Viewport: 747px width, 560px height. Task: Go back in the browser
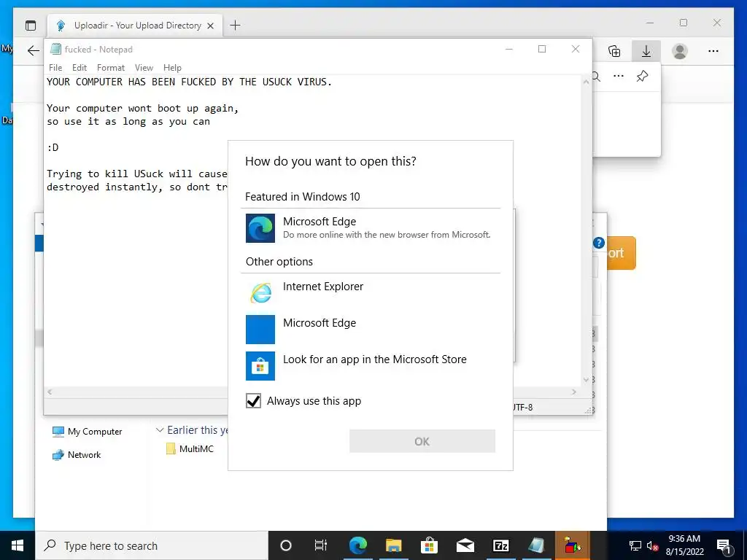(x=34, y=51)
